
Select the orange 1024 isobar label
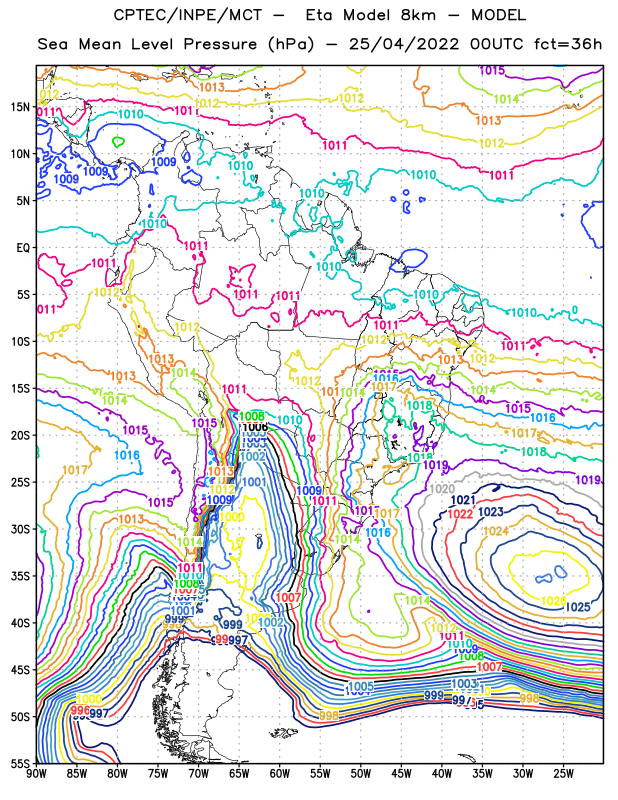click(496, 531)
